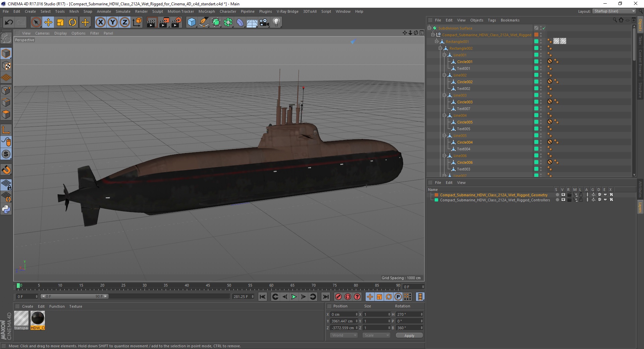Collapse the Line005 hierarchy
The height and width of the screenshot is (349, 644).
pos(444,136)
